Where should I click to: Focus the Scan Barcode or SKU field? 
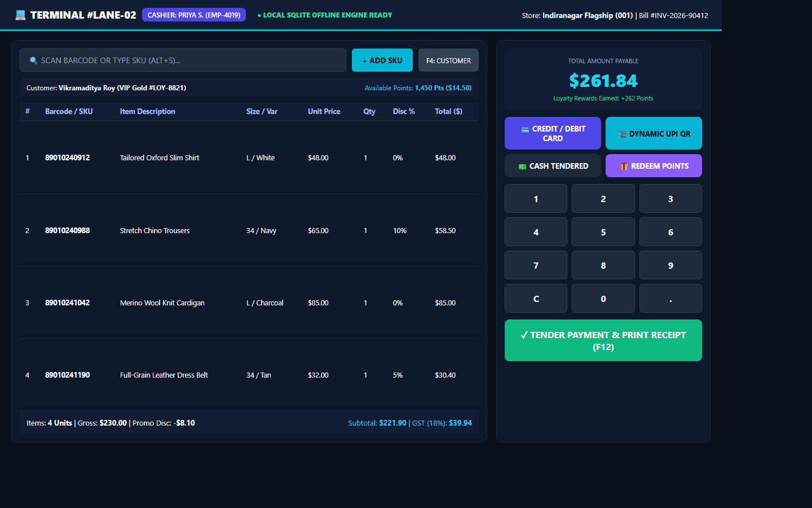click(183, 60)
